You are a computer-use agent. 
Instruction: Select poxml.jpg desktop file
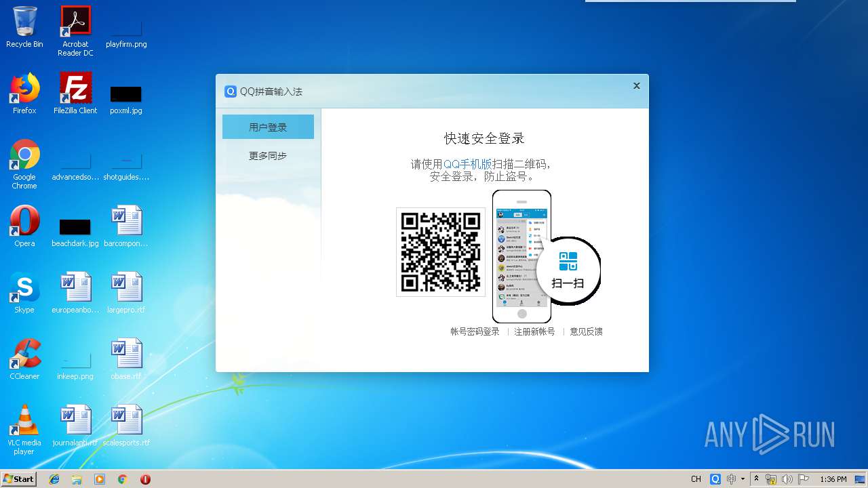click(126, 99)
